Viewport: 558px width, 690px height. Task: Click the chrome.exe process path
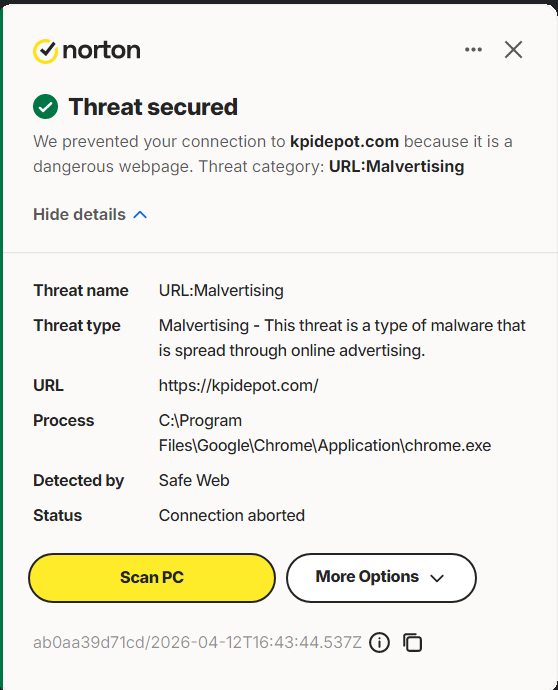(x=325, y=433)
